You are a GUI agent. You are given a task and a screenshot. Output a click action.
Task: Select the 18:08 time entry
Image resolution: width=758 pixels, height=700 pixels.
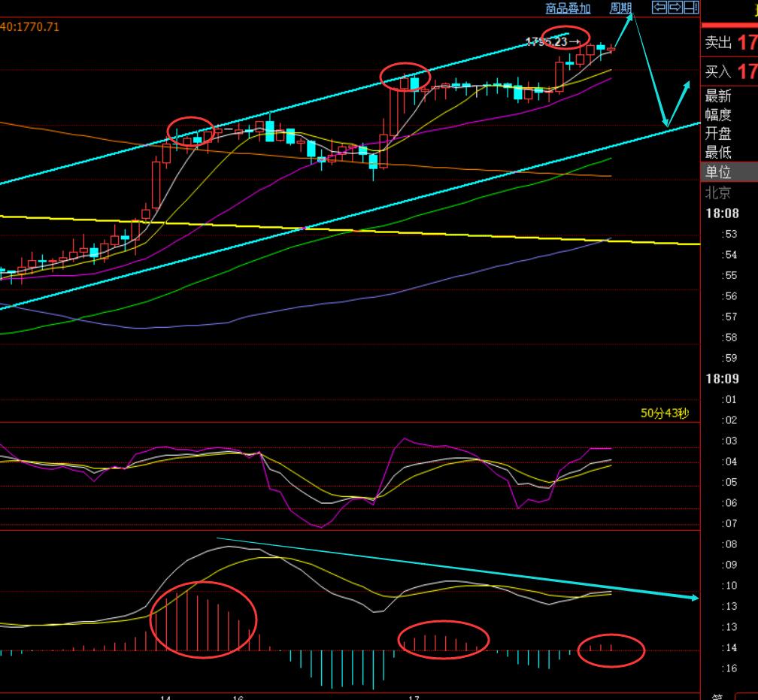[x=722, y=214]
